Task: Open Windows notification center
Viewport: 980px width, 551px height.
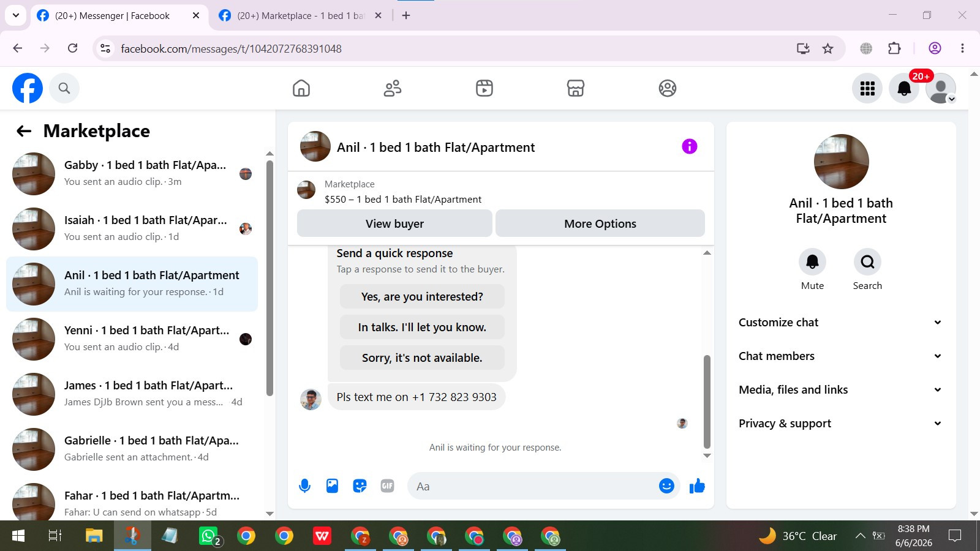Action: (954, 536)
